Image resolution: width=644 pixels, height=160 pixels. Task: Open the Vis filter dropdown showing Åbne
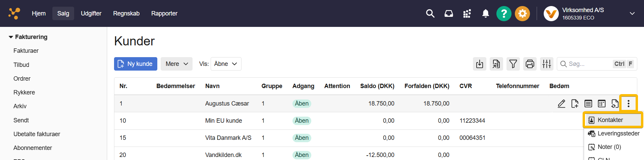(226, 64)
